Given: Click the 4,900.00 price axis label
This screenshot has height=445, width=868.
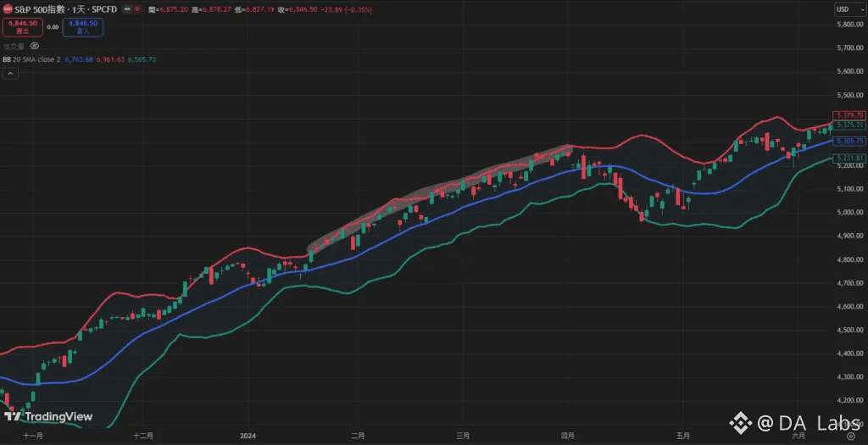Looking at the screenshot, I should (x=850, y=236).
